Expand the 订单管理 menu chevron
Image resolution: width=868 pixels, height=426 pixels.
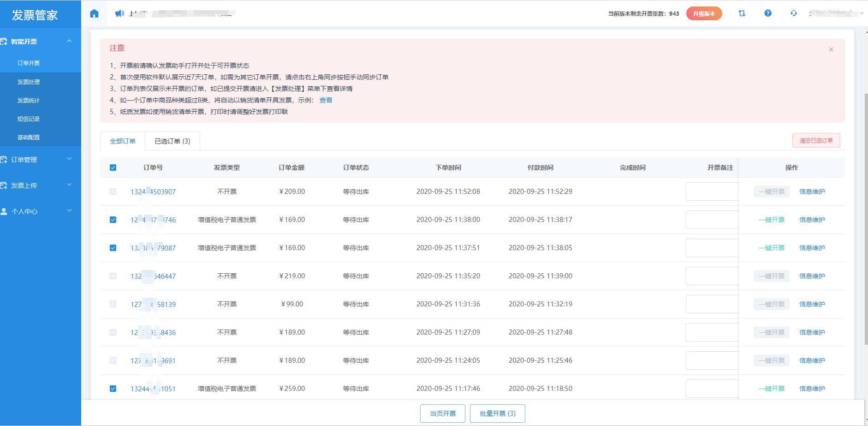point(69,159)
